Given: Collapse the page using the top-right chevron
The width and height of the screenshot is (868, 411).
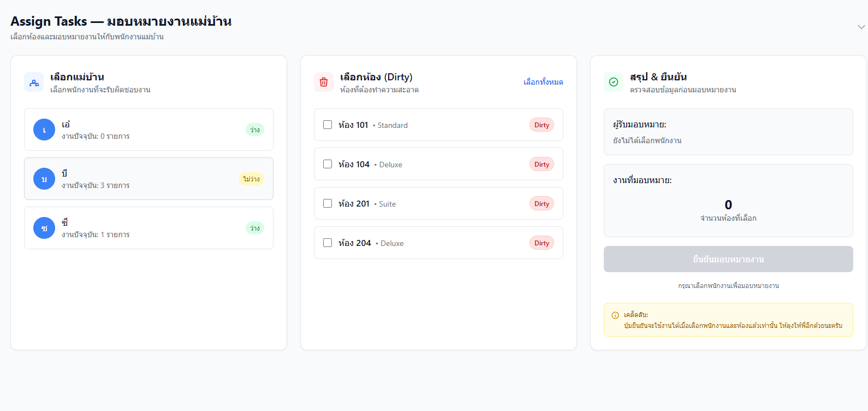Looking at the screenshot, I should click(x=861, y=26).
